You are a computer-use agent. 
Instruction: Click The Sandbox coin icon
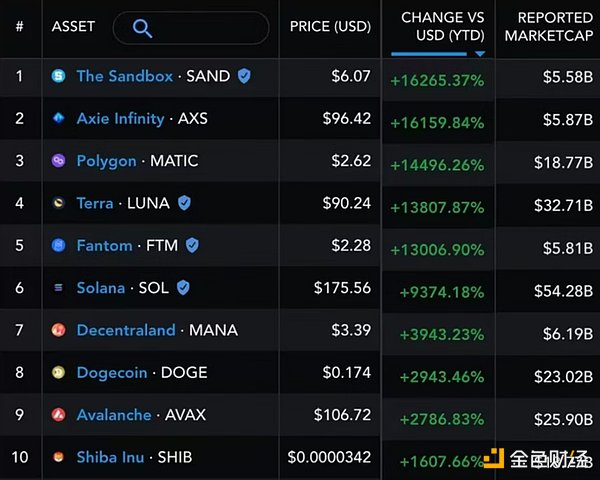point(58,76)
